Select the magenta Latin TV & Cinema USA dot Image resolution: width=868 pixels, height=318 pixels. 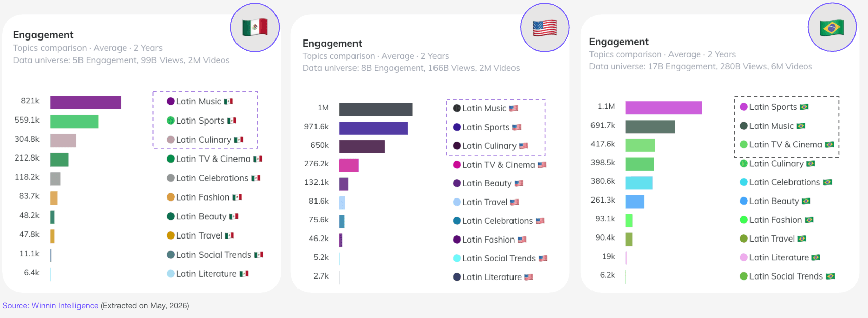point(457,165)
